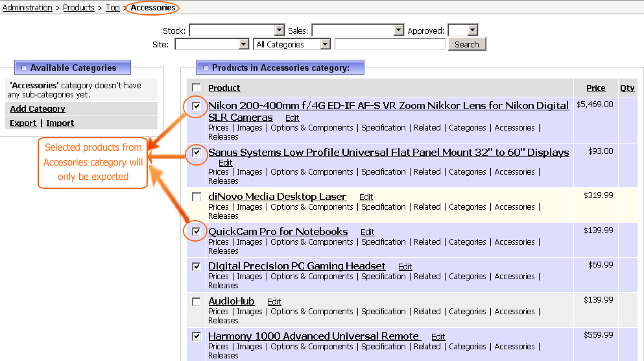Check the diNovo Media Desktop Laser checkbox

[x=197, y=197]
